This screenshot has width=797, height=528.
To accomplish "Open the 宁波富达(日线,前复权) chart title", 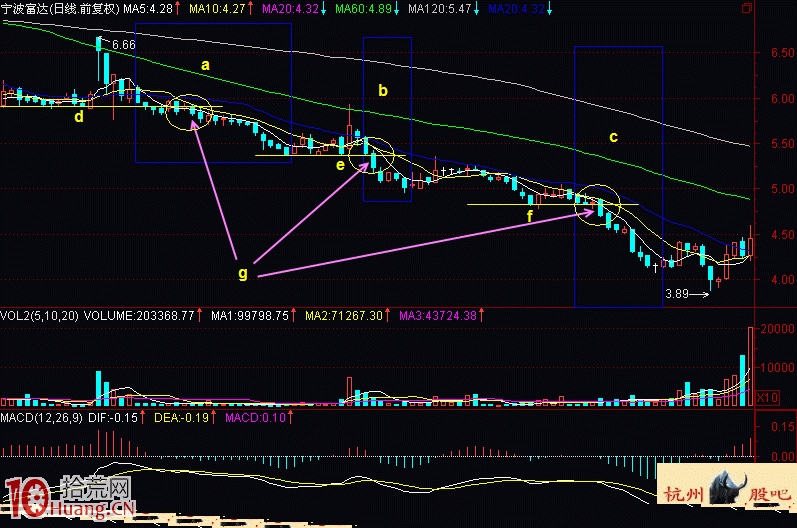I will tap(61, 8).
